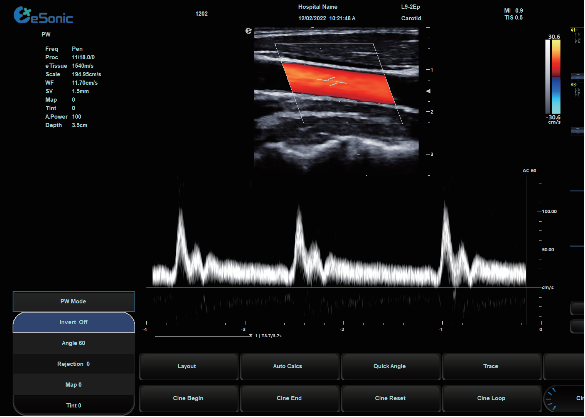Select the Tint 0 option
The image size is (585, 417).
[x=73, y=405]
